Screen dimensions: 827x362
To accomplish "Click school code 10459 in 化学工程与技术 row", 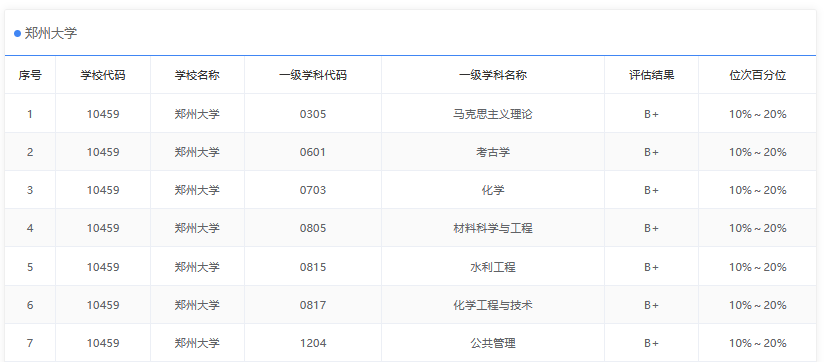I will pos(103,305).
